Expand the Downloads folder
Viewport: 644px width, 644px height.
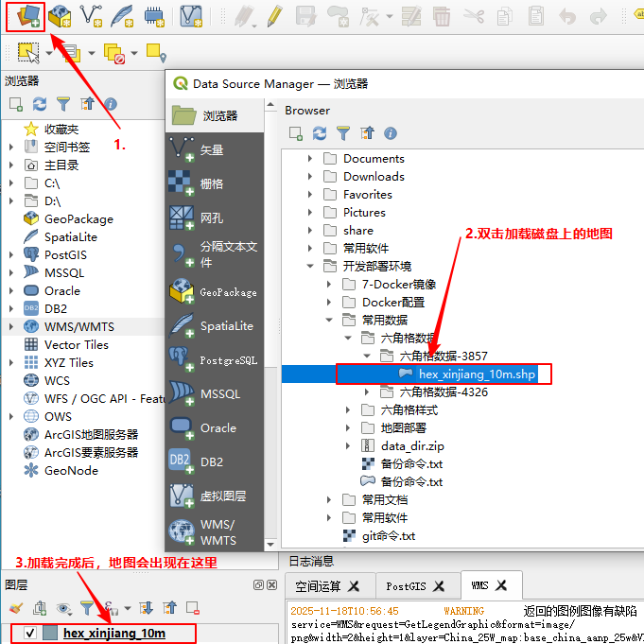pyautogui.click(x=310, y=177)
